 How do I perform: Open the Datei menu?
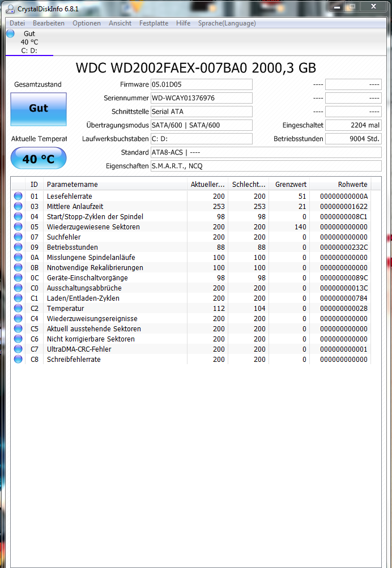click(x=17, y=23)
